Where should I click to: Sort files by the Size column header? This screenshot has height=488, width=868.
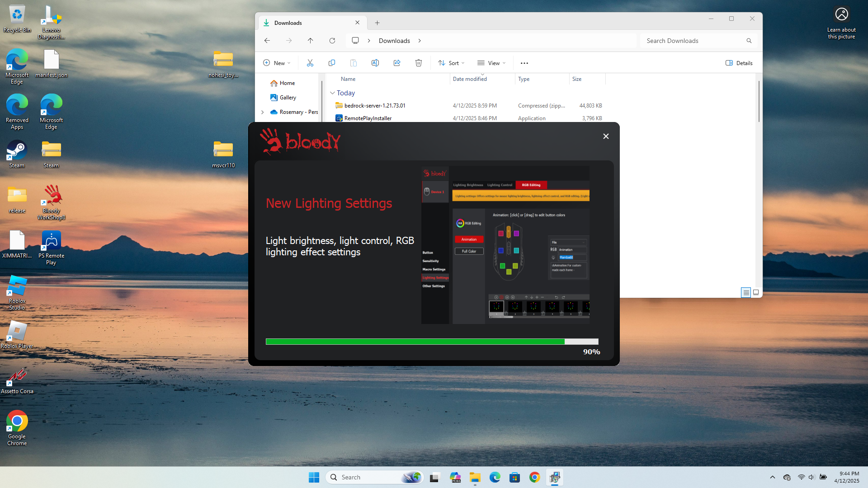pos(577,79)
